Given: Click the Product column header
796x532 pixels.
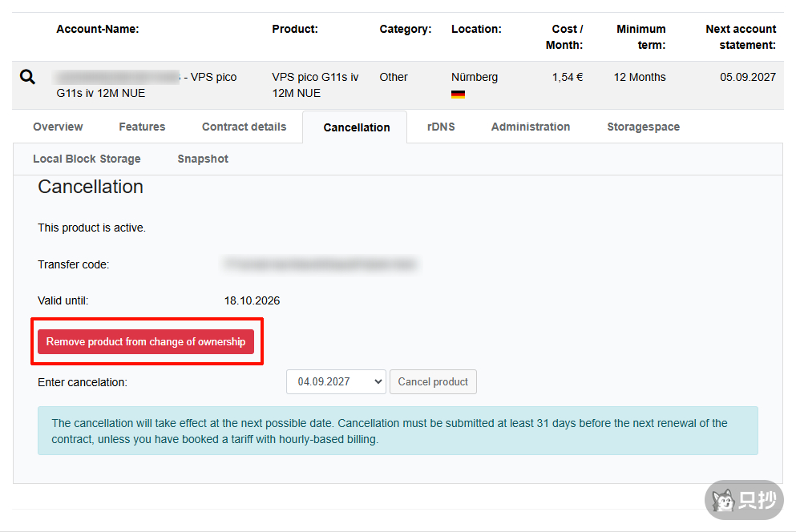Looking at the screenshot, I should pos(295,29).
